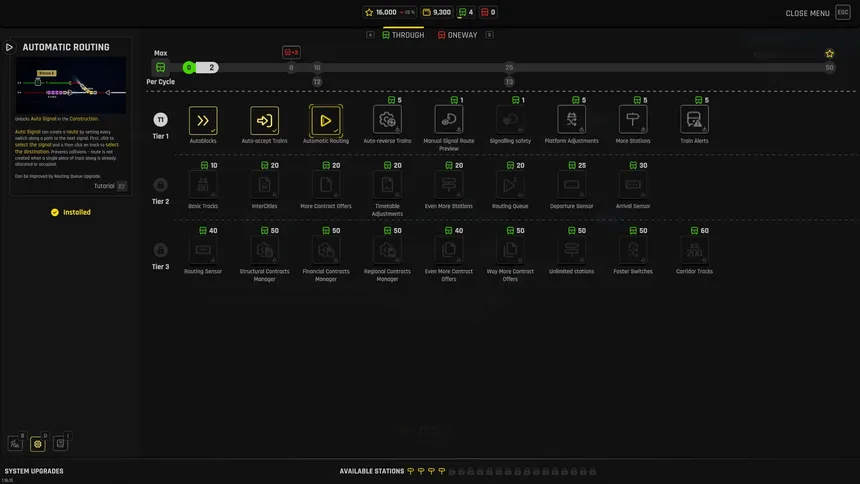
Task: Select the Autoblocks upgrade icon
Action: click(203, 120)
